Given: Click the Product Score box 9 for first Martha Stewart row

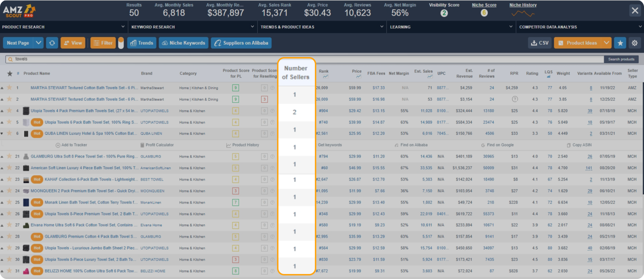Looking at the screenshot, I should [235, 88].
